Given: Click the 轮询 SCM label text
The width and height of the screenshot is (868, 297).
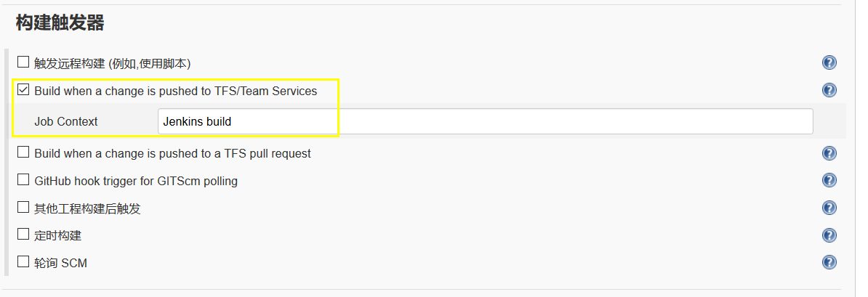Looking at the screenshot, I should pyautogui.click(x=61, y=263).
